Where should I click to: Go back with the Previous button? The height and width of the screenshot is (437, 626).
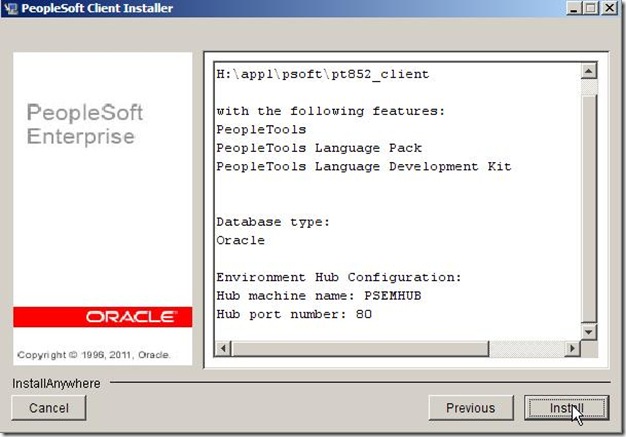pyautogui.click(x=470, y=408)
